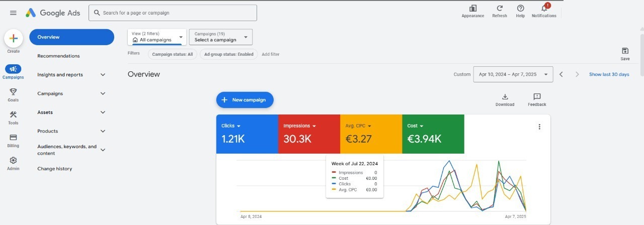Viewport: 644px width, 225px height.
Task: Focus the search for page or campaign field
Action: coord(173,13)
